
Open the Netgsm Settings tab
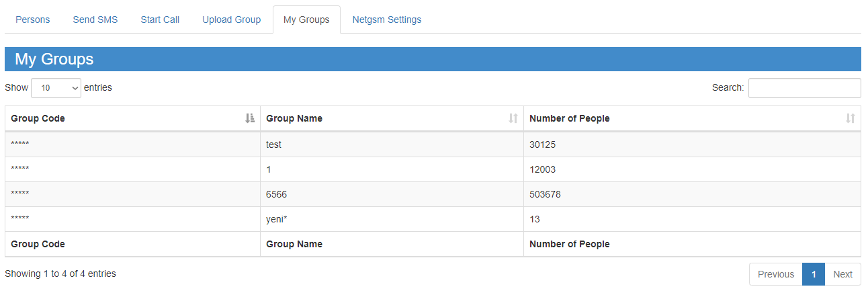[x=387, y=19]
